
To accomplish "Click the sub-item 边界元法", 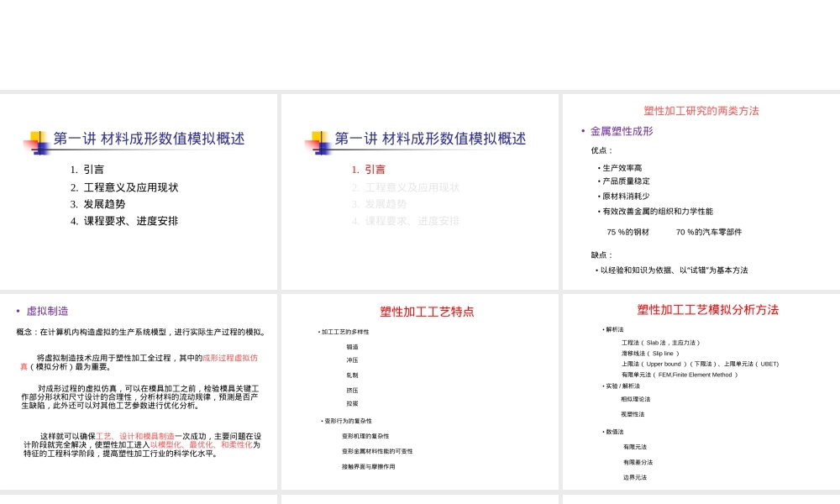I will (x=635, y=478).
